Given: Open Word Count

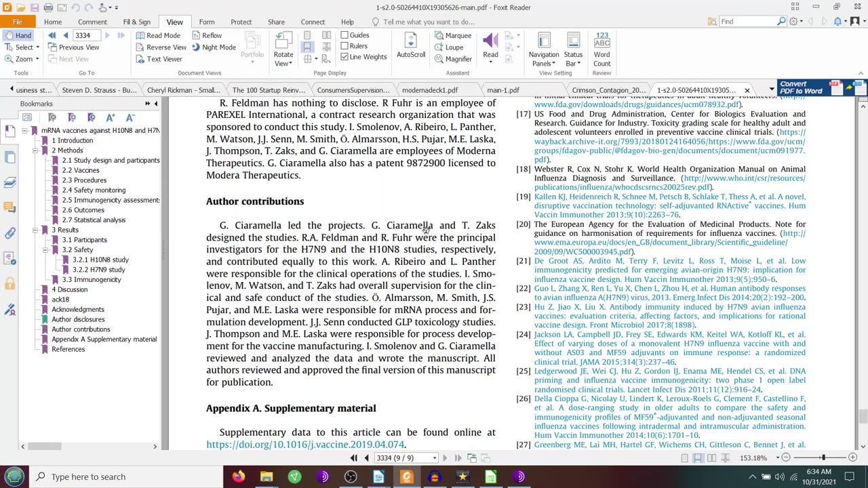Looking at the screenshot, I should [x=601, y=49].
